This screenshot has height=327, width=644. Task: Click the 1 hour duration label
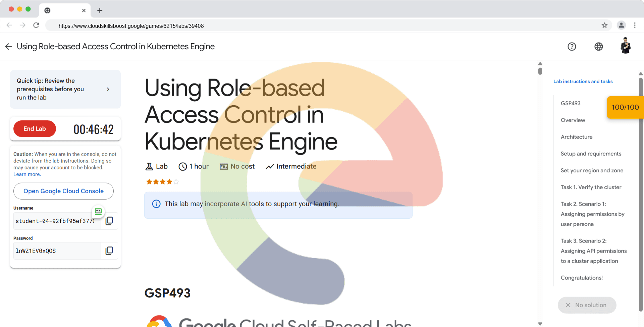(x=194, y=166)
